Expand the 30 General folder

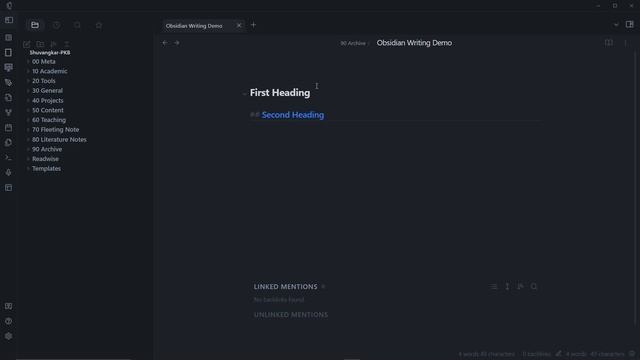tap(47, 91)
